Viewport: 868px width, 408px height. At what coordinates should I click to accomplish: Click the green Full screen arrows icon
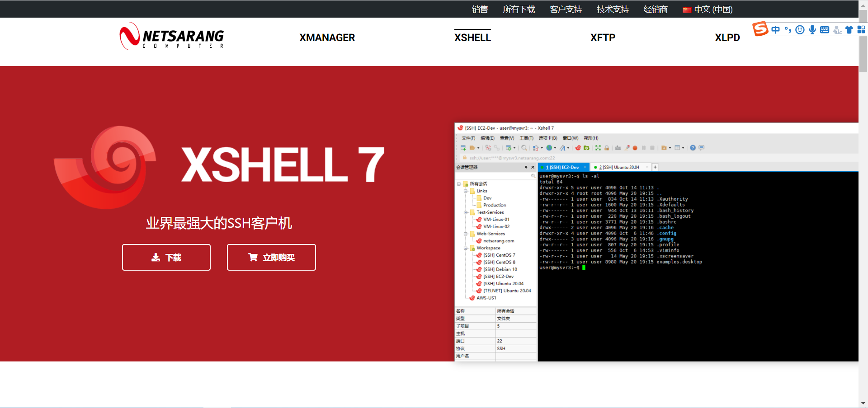598,148
